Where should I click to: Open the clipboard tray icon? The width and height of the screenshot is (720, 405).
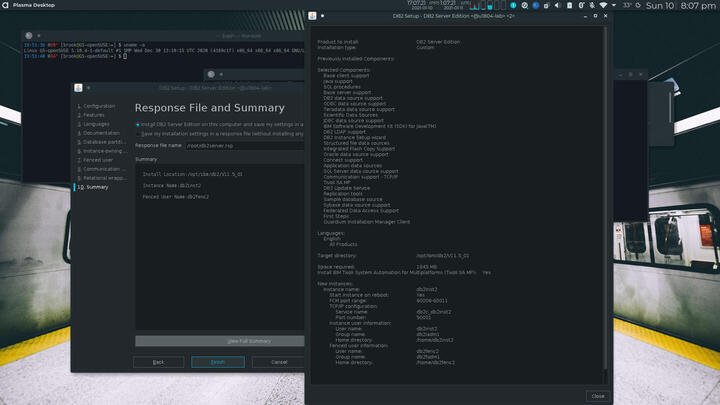569,6
